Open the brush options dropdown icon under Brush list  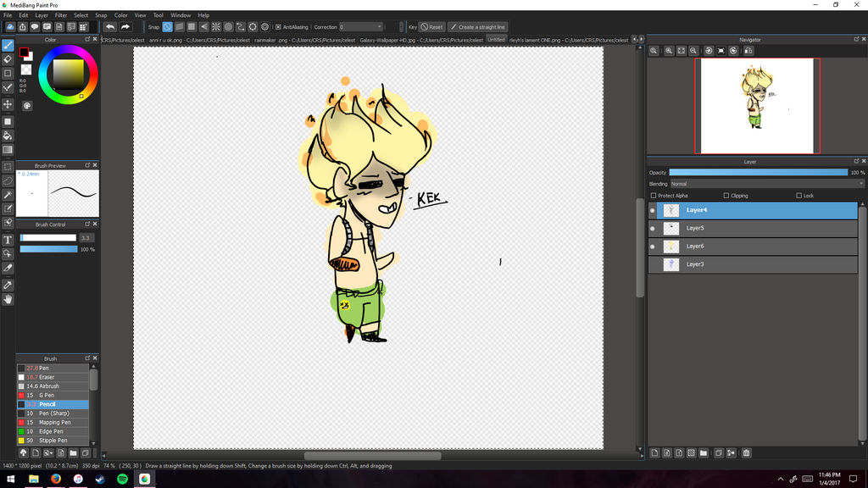[48, 453]
